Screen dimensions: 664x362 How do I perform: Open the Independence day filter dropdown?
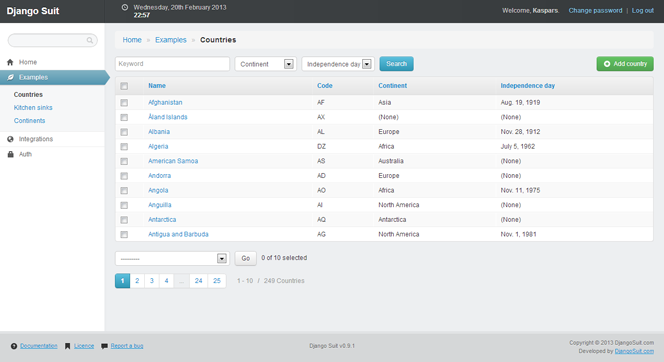(x=338, y=64)
